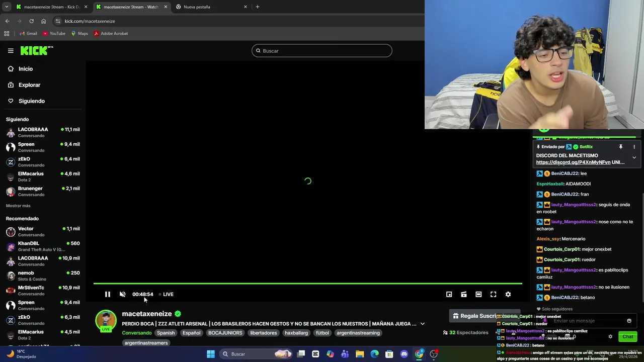Select the libertadores tag
This screenshot has height=362, width=644.
pyautogui.click(x=264, y=333)
